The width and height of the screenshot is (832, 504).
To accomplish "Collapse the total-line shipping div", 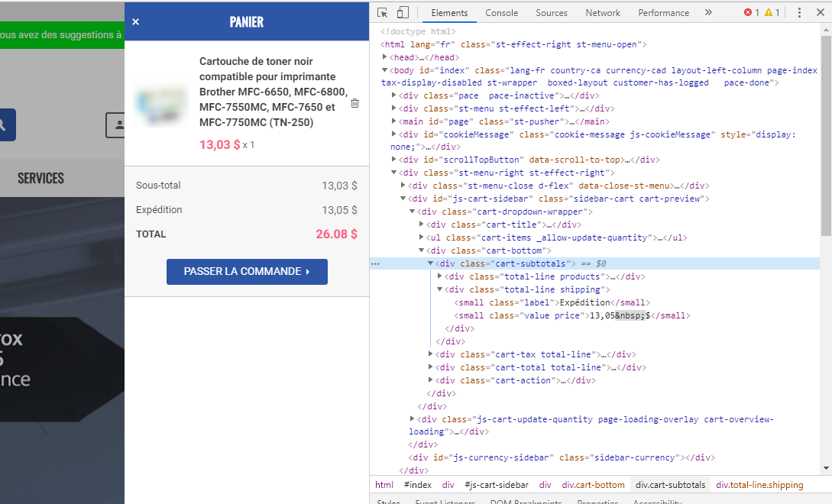I will point(439,289).
